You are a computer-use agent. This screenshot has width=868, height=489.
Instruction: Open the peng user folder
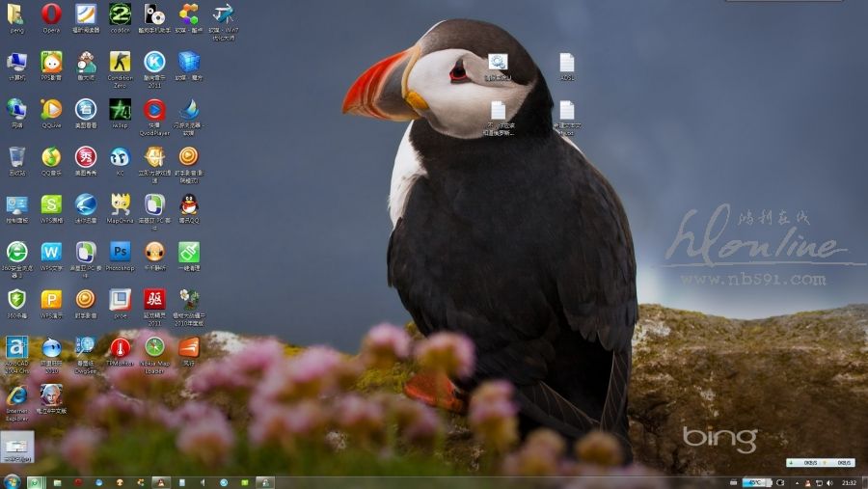point(16,14)
